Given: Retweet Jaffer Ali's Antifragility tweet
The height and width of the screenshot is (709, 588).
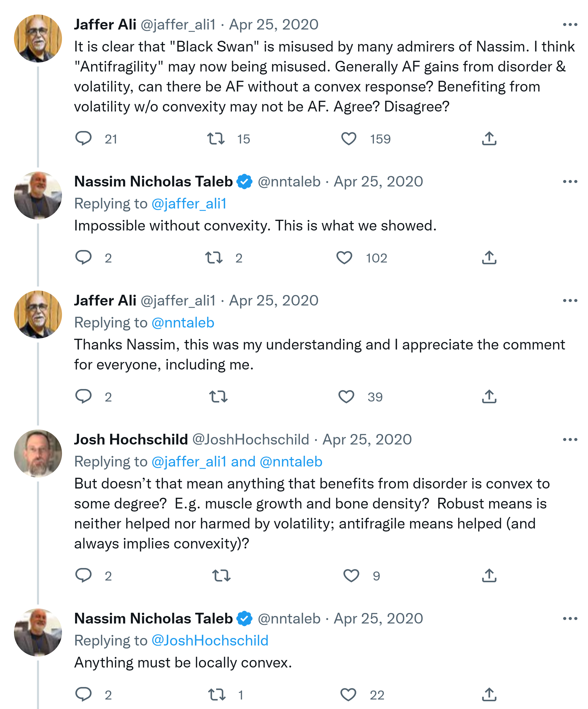Looking at the screenshot, I should (x=216, y=138).
